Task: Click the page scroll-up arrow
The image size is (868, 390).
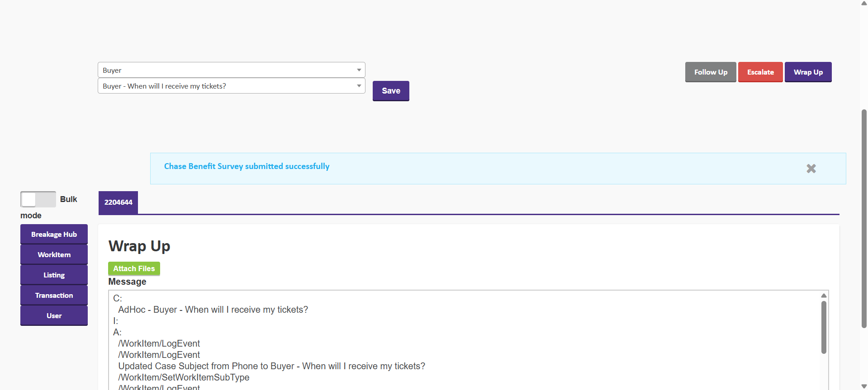Action: click(x=864, y=3)
